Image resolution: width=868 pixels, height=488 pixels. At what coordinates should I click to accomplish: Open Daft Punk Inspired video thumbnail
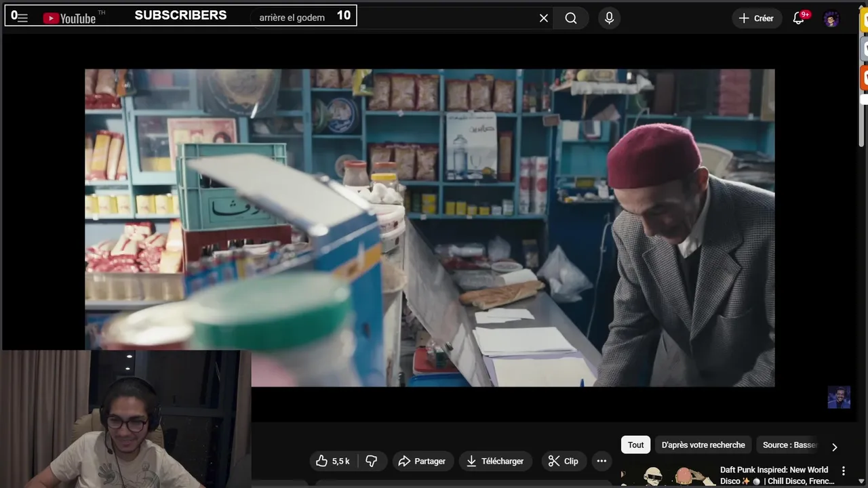click(x=667, y=476)
